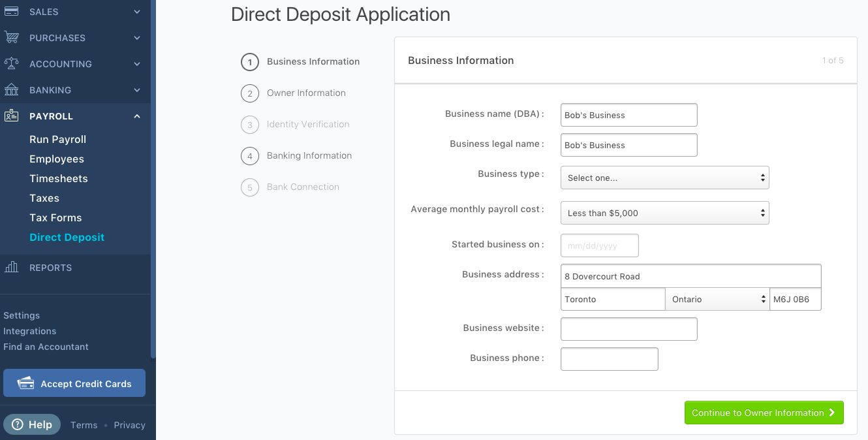Click Accept Credit Cards button
Viewport: 868px width, 440px height.
pyautogui.click(x=74, y=383)
